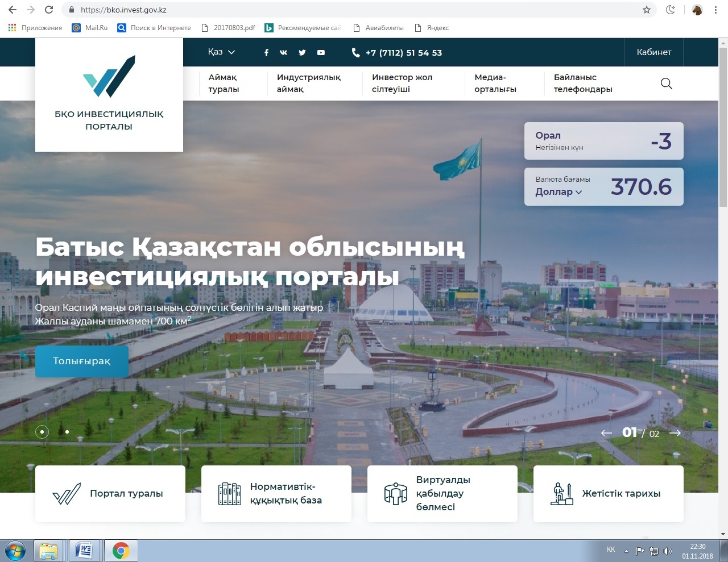Reload the page in Chrome

coord(49,10)
